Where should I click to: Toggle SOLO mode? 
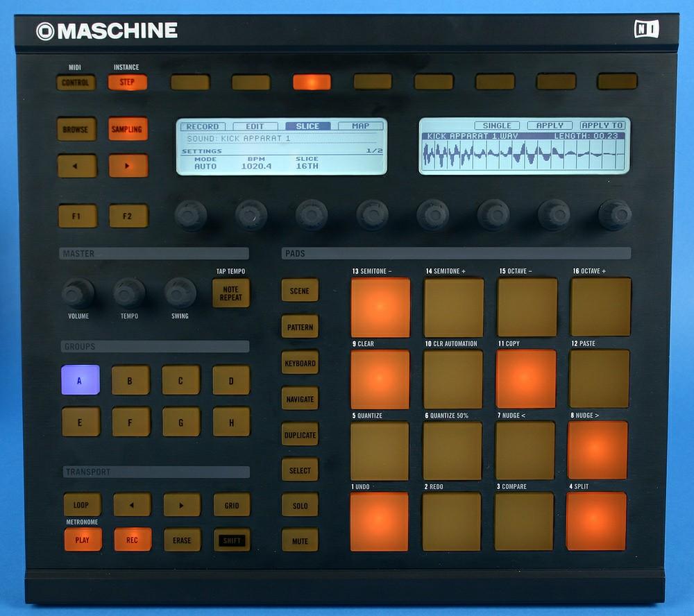(299, 506)
